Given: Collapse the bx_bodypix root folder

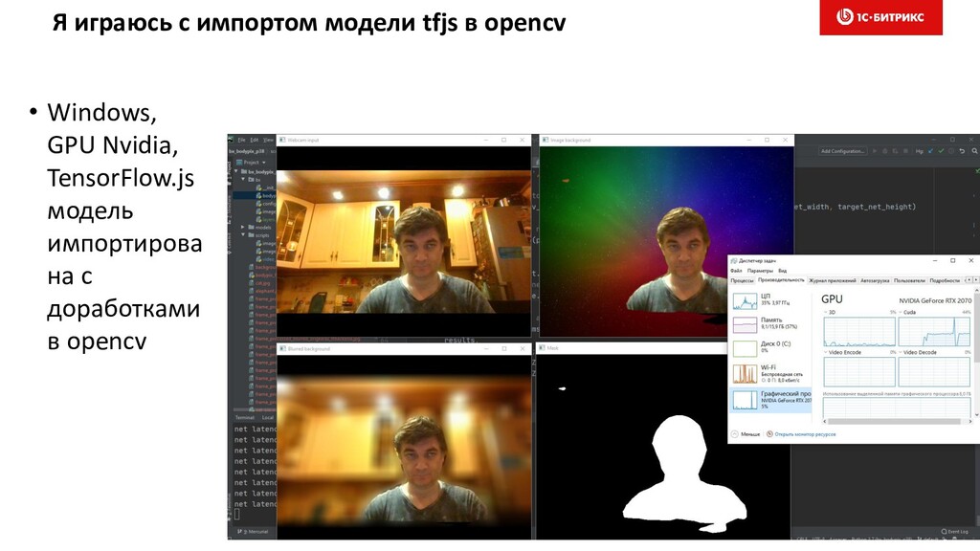Looking at the screenshot, I should (236, 171).
